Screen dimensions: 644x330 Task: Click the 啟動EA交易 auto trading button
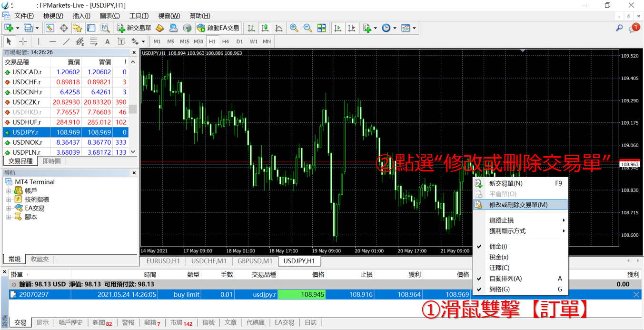pyautogui.click(x=218, y=28)
